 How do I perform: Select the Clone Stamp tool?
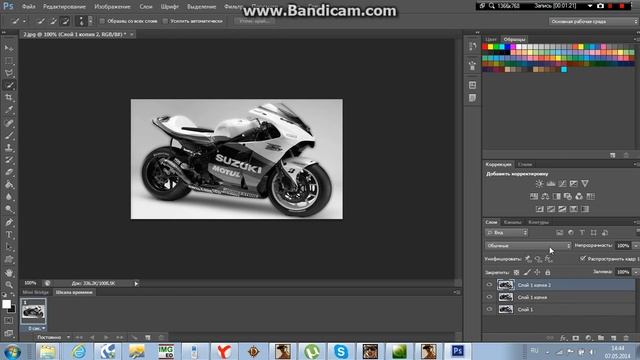pyautogui.click(x=9, y=147)
